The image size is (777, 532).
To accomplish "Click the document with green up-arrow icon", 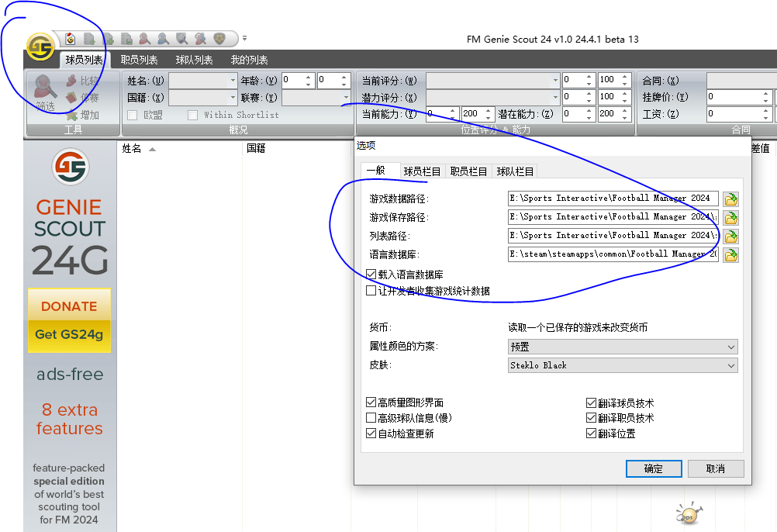I will point(89,39).
